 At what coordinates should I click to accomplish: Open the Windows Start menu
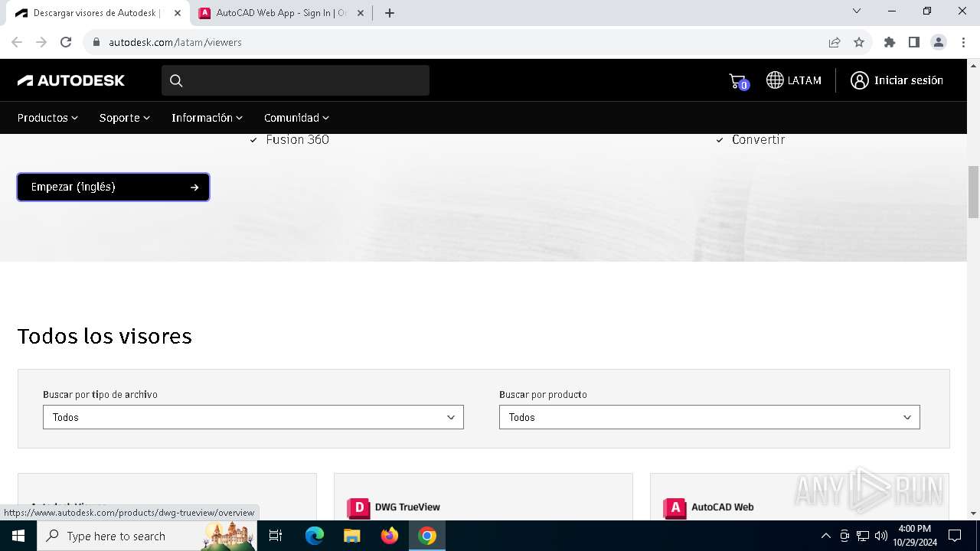18,536
